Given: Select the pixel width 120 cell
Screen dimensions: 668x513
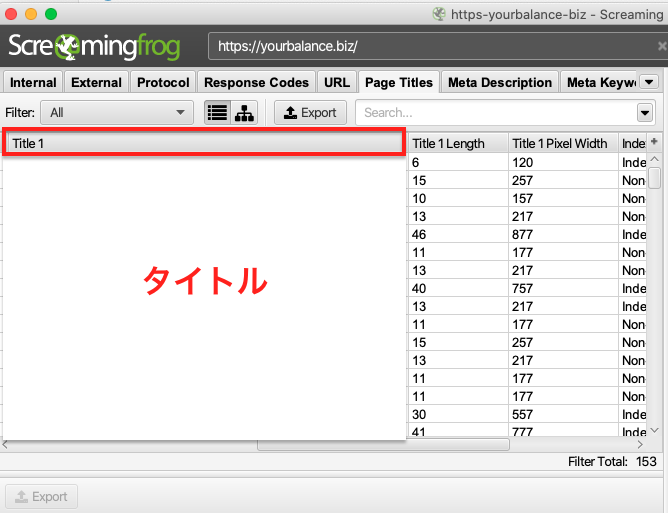Looking at the screenshot, I should click(x=563, y=162).
